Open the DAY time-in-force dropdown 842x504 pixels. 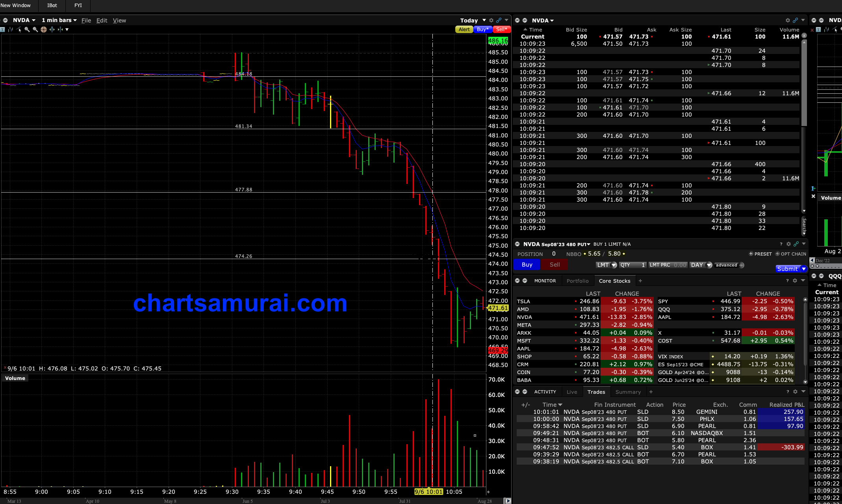coord(701,265)
